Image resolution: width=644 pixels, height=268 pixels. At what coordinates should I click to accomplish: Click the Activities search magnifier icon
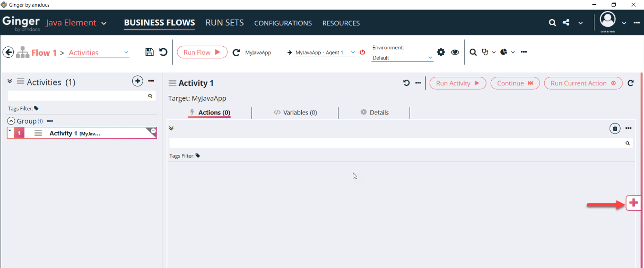pos(150,96)
